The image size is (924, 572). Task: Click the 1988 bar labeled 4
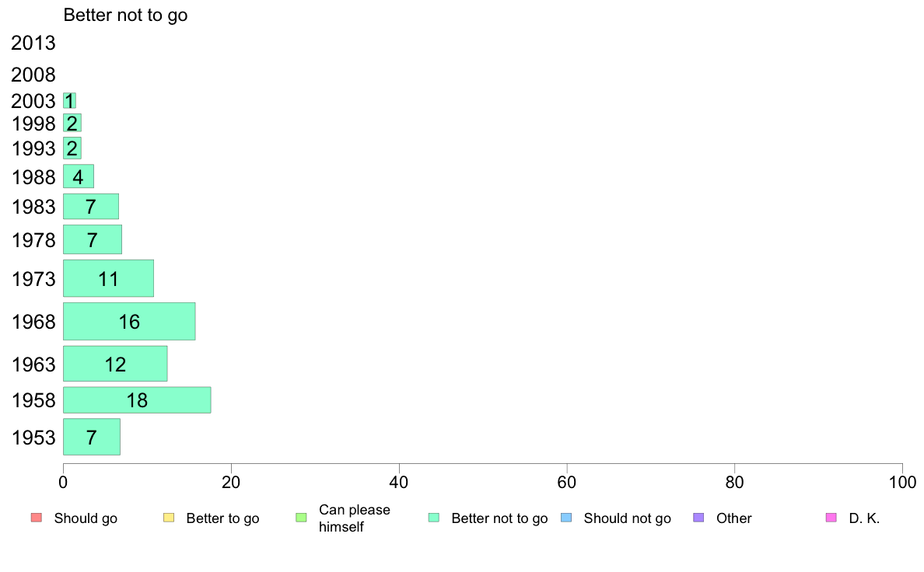[79, 176]
